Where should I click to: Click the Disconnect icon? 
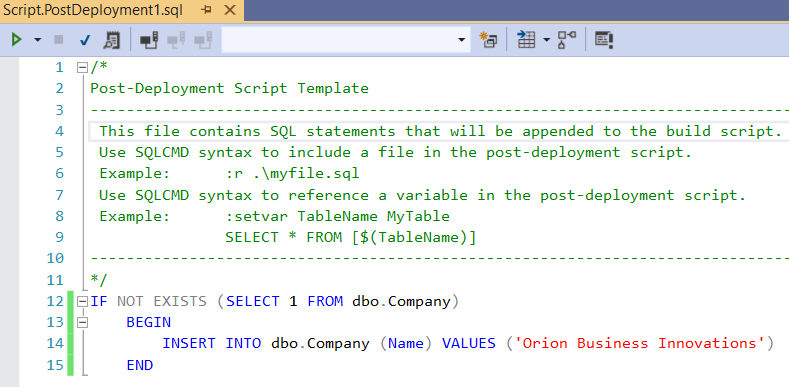pos(176,40)
